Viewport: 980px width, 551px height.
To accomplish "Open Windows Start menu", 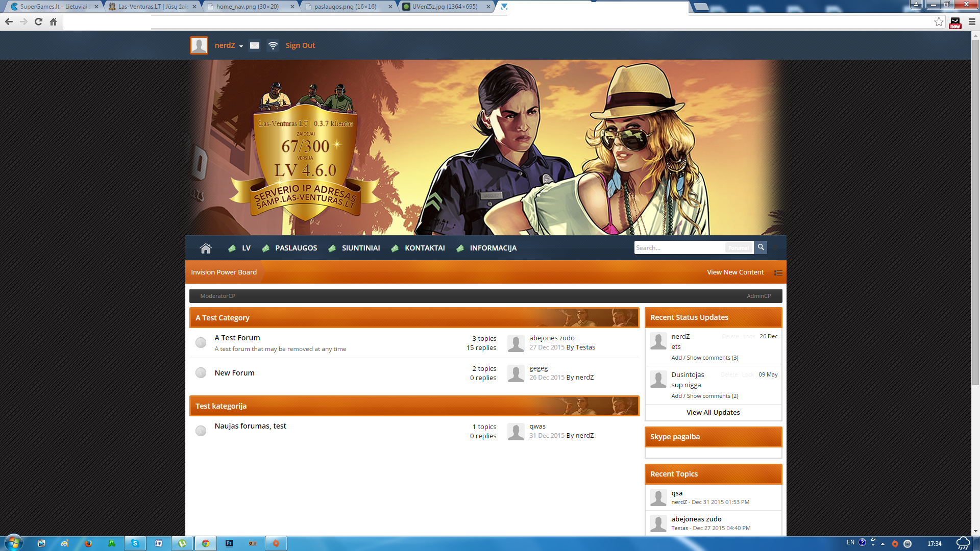I will click(x=14, y=543).
